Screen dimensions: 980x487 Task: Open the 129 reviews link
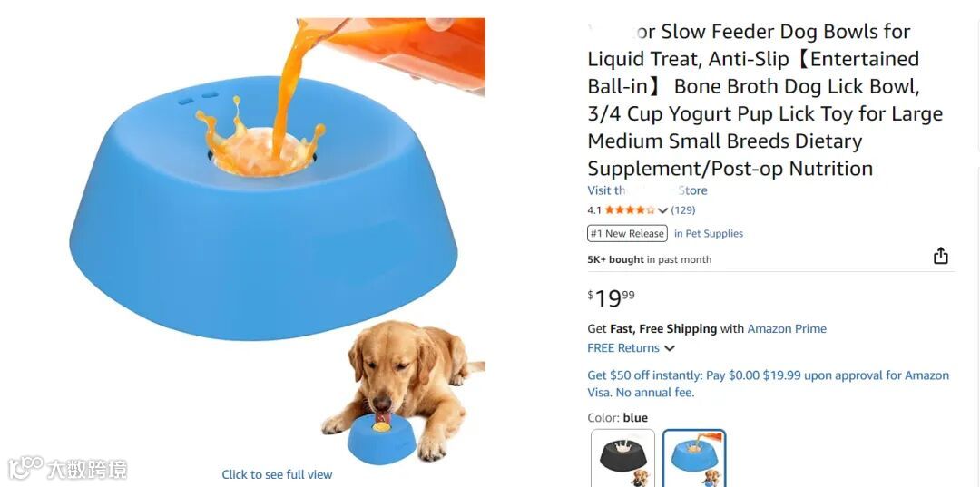click(x=683, y=210)
